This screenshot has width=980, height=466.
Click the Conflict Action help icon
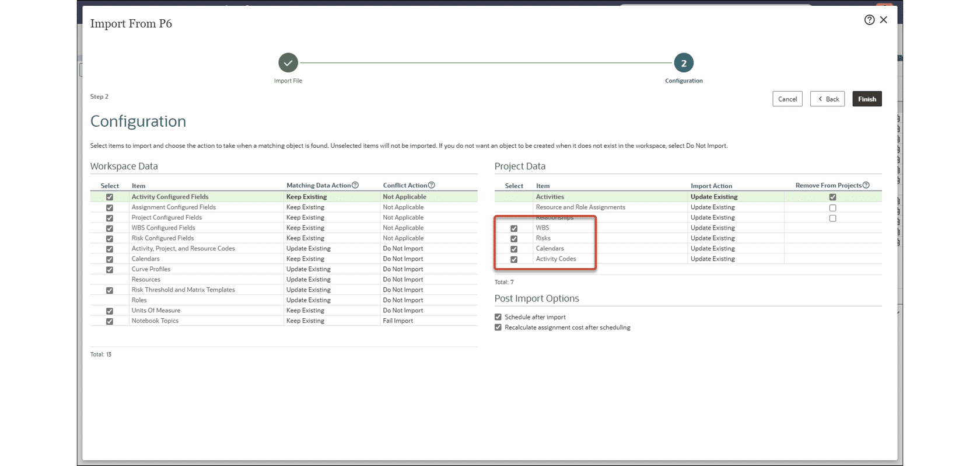click(x=432, y=185)
